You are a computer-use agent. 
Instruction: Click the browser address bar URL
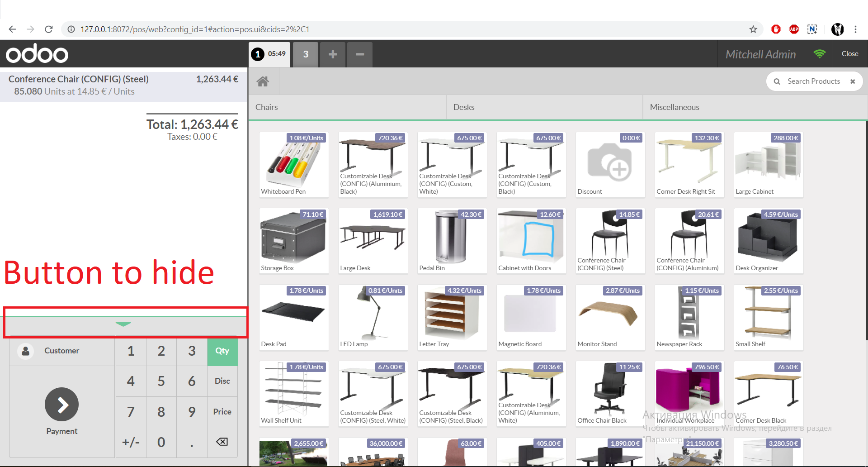pos(195,29)
